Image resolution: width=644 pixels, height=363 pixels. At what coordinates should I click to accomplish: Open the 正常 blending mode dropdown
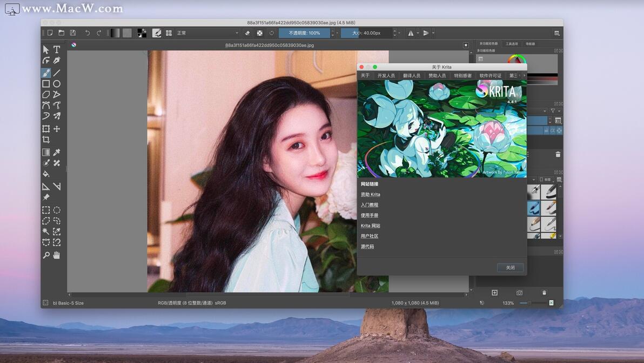(x=207, y=33)
